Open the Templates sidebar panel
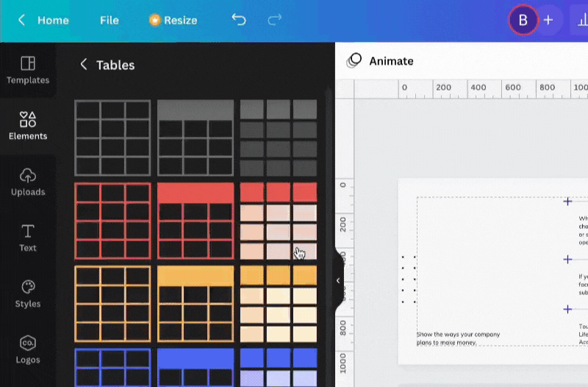Screen dimensions: 588x387 pyautogui.click(x=28, y=70)
